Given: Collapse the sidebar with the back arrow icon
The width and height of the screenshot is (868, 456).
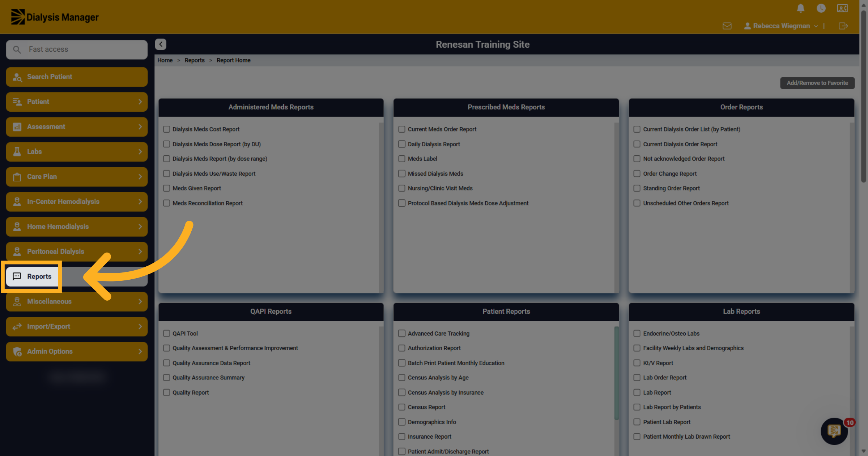Looking at the screenshot, I should coord(161,44).
